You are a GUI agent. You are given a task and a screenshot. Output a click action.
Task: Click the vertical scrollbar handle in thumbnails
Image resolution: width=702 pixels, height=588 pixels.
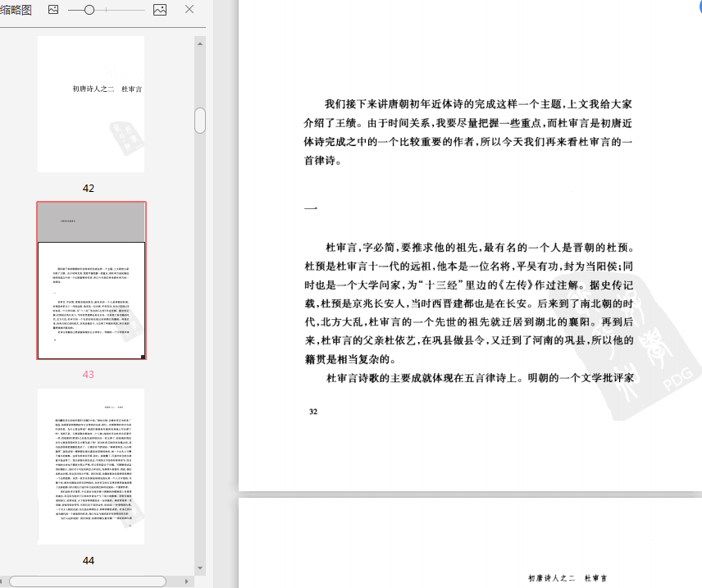pyautogui.click(x=200, y=121)
